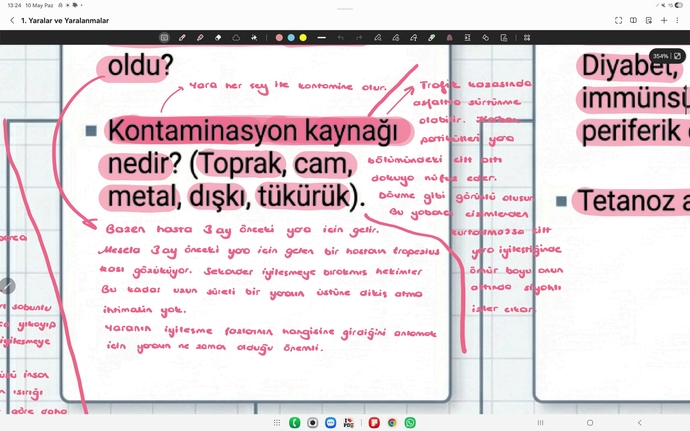Open the PDF app in taskbar
Image resolution: width=690 pixels, height=431 pixels.
[x=349, y=423]
